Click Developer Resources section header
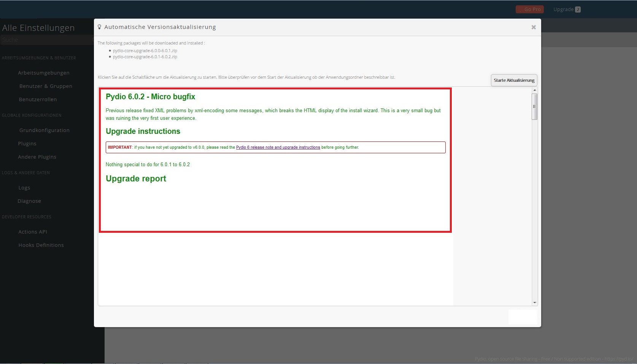The height and width of the screenshot is (364, 637). point(26,217)
